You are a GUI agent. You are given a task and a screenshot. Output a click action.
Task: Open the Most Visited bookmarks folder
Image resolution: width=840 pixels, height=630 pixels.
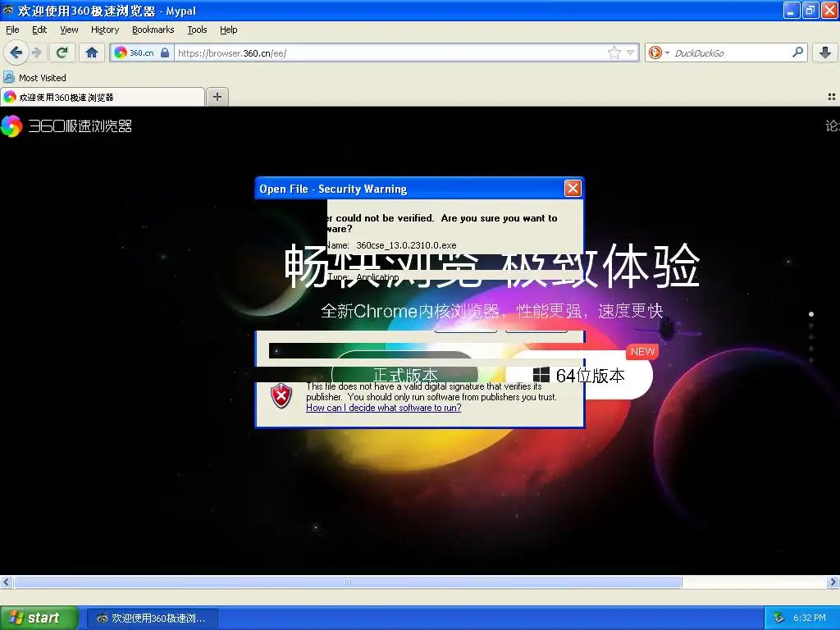35,78
